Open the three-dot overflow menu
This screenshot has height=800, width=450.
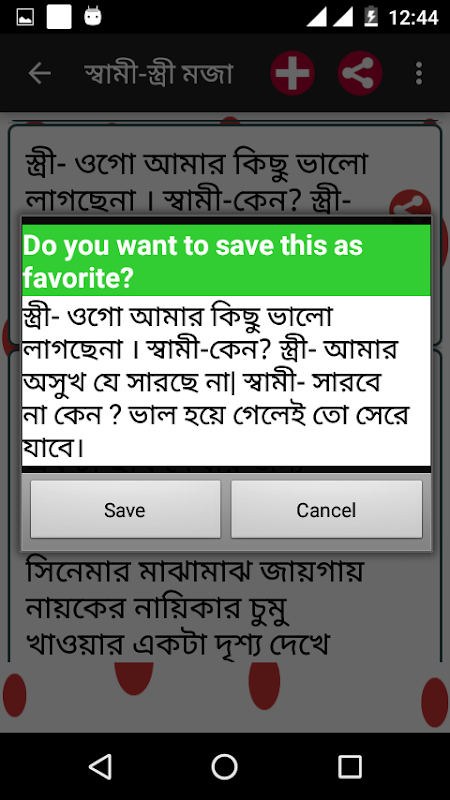click(x=419, y=73)
